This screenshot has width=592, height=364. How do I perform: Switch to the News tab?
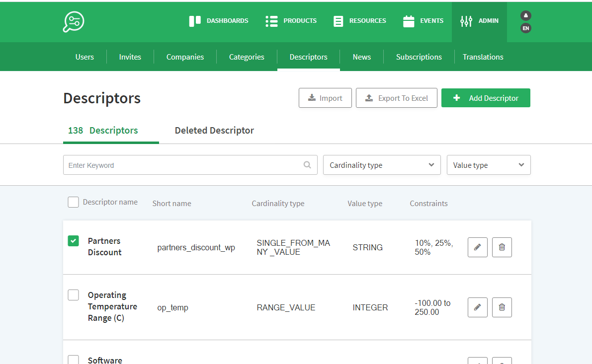tap(362, 57)
